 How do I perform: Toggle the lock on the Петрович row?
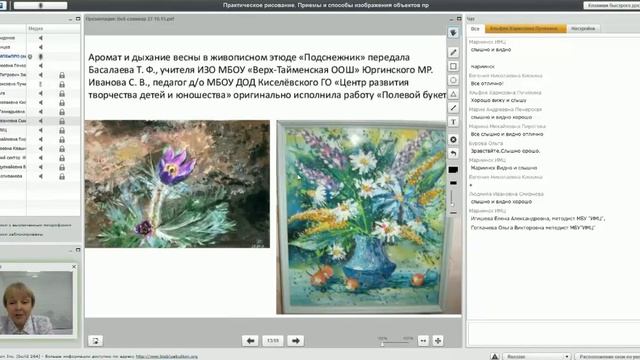coord(62,75)
